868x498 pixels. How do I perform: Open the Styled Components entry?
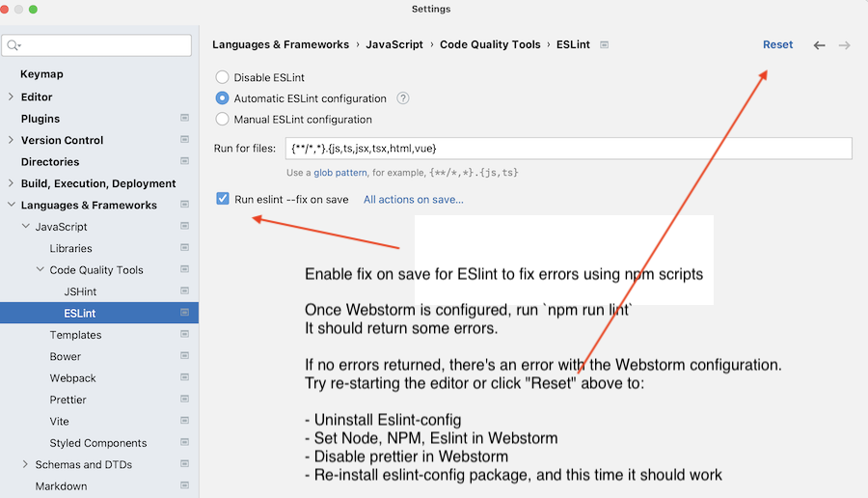(98, 443)
